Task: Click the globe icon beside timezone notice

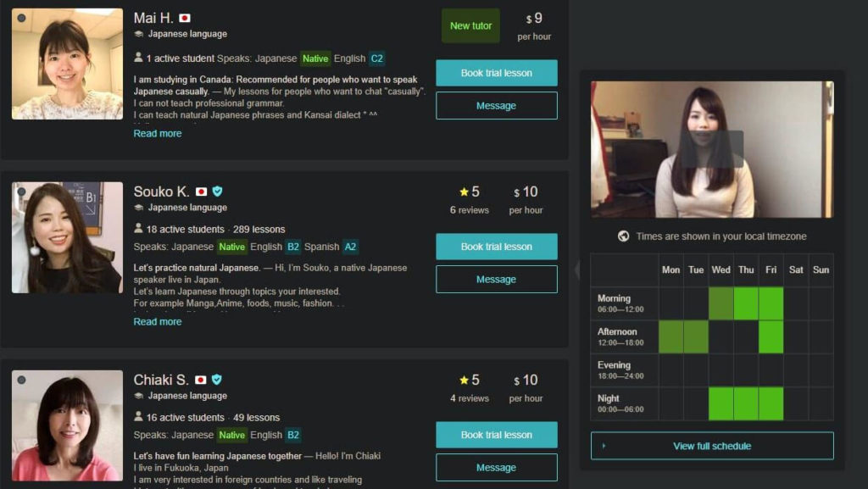Action: tap(623, 236)
